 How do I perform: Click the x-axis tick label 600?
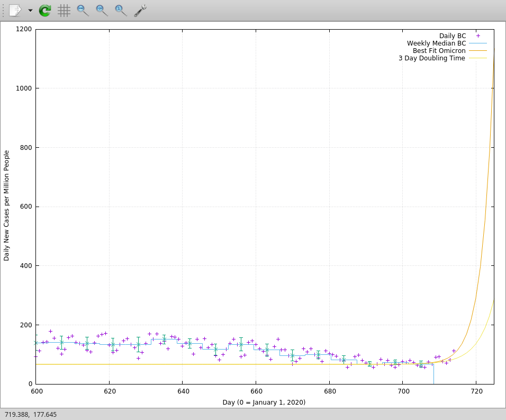point(36,391)
